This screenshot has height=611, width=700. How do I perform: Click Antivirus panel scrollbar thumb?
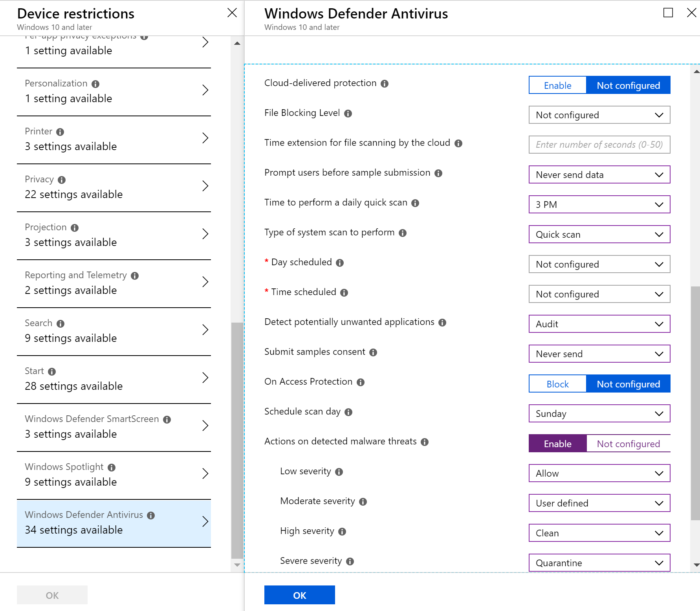tap(695, 404)
